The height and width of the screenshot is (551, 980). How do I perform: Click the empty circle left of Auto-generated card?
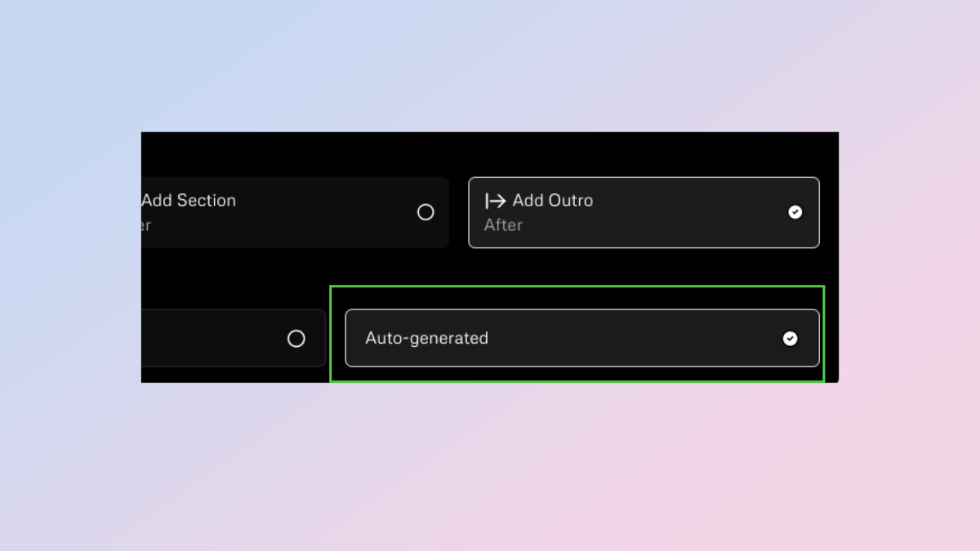click(x=296, y=339)
